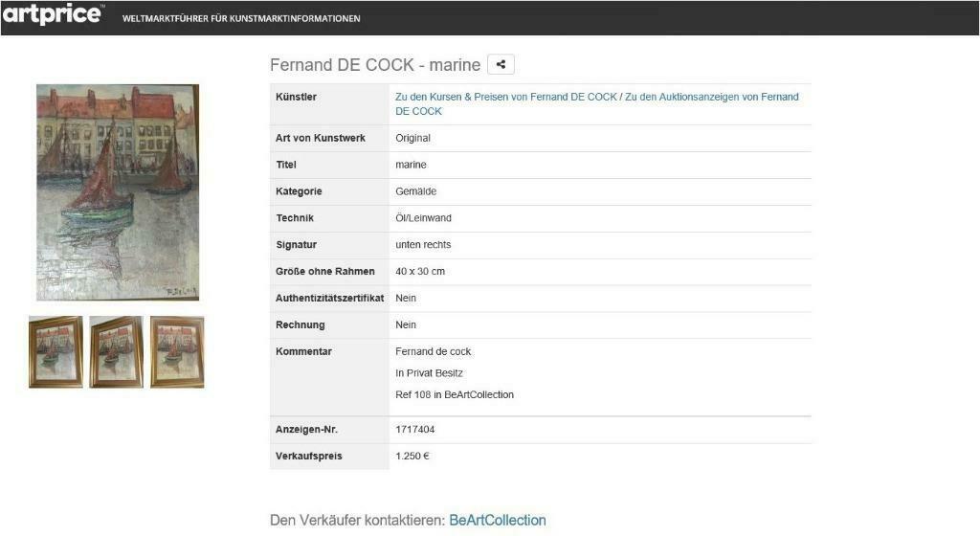Click comment line Fernand de cock
The width and height of the screenshot is (980, 536).
coord(434,351)
